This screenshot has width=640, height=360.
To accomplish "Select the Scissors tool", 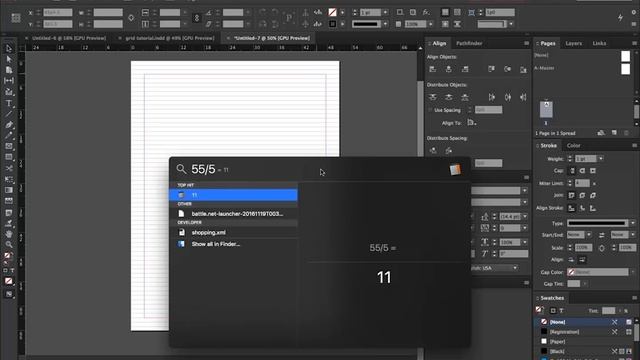I will pos(9,168).
